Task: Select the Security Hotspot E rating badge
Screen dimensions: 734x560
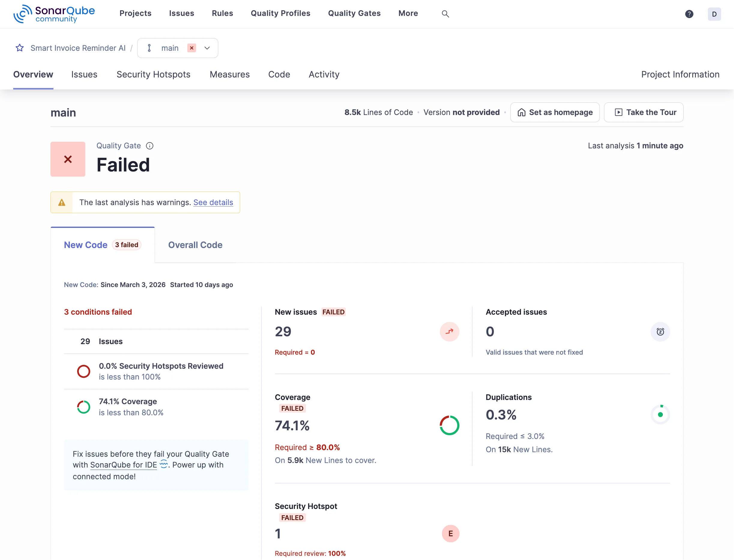Action: point(451,534)
